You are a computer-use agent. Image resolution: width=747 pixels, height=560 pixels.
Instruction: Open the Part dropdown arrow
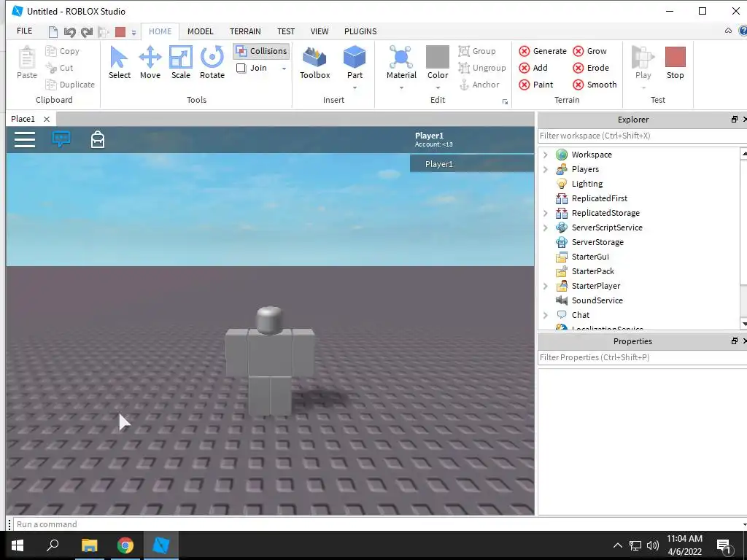click(355, 87)
